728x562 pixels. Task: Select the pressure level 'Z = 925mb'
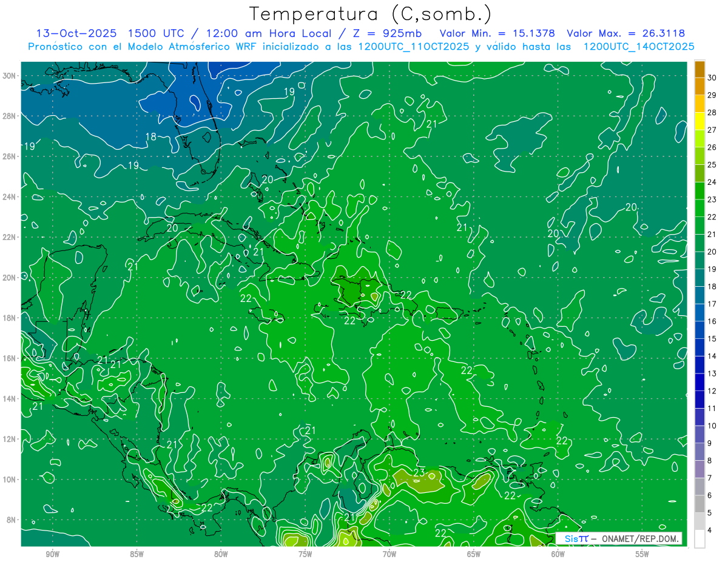coord(388,33)
